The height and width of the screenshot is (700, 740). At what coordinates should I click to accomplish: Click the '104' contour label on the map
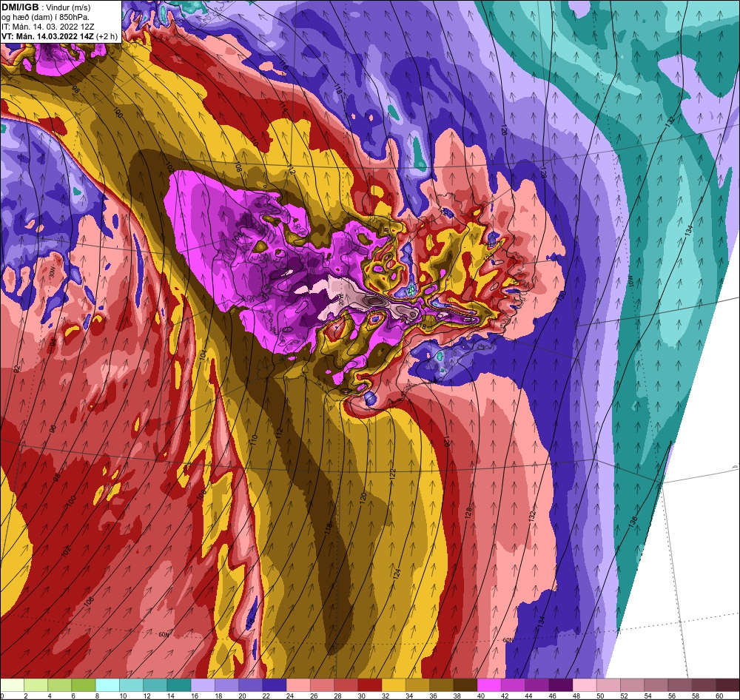(x=203, y=355)
